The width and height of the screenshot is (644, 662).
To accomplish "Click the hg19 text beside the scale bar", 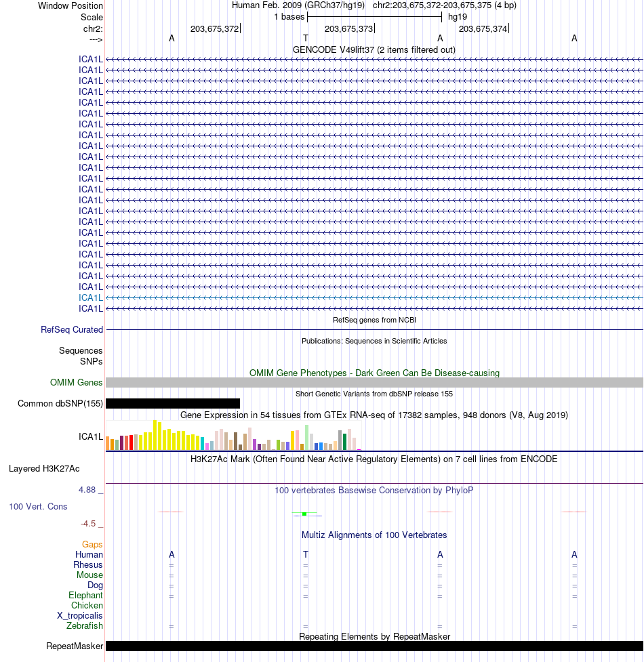I will pyautogui.click(x=458, y=17).
